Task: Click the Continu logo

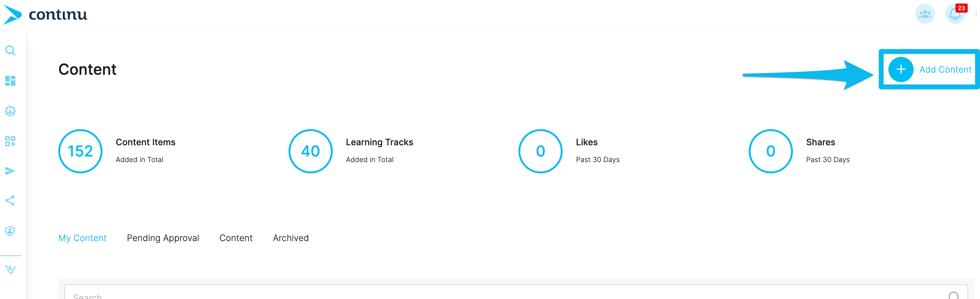Action: (x=45, y=15)
